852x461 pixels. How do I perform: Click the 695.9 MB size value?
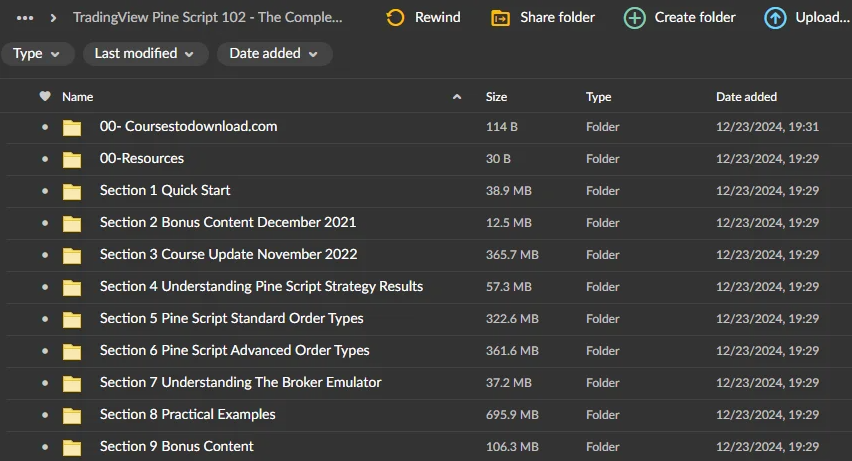pos(512,415)
